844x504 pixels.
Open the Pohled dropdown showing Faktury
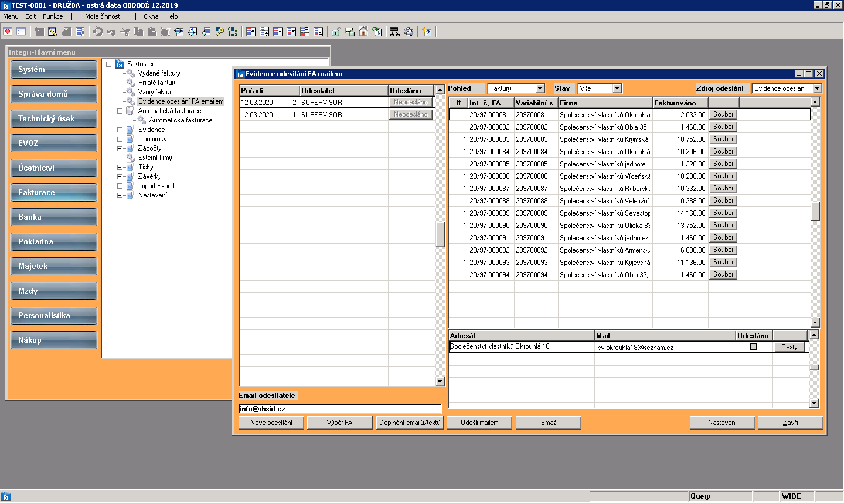(540, 88)
